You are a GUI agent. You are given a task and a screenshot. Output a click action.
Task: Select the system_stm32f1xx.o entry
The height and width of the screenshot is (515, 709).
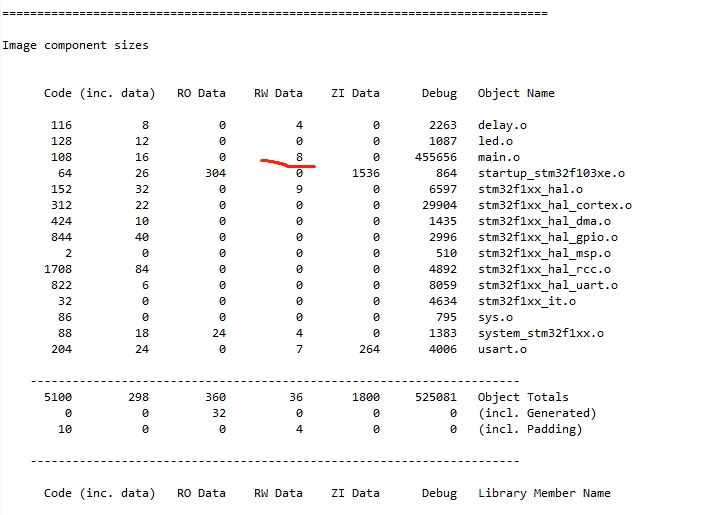pos(540,333)
